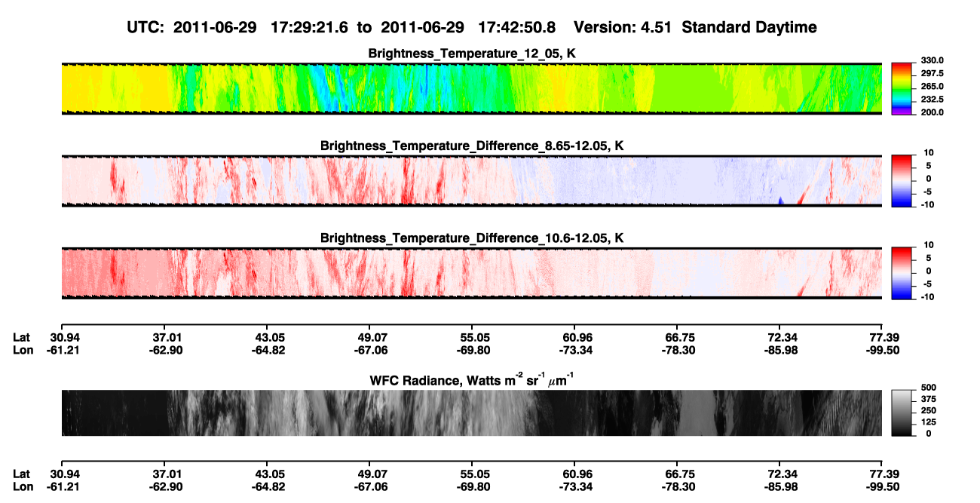
Task: Click the end time '17:42:50.8' in the title
Action: [517, 27]
